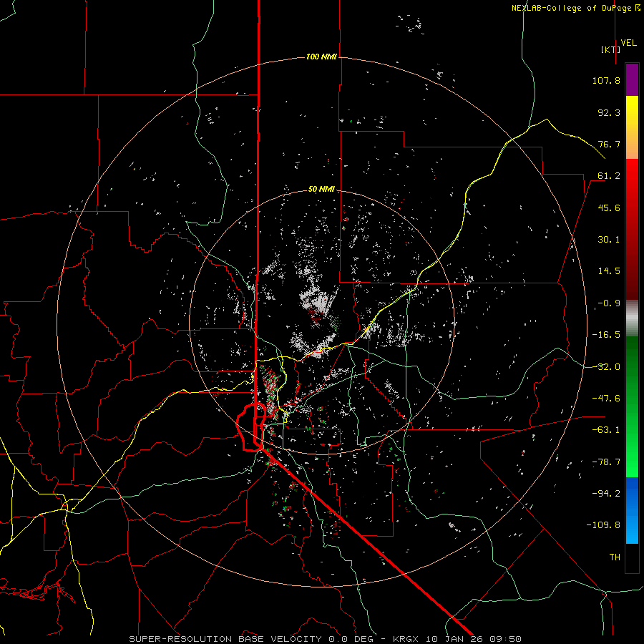Select the 30.1 velocity scale value
Screen dimensions: 644x644
click(609, 240)
